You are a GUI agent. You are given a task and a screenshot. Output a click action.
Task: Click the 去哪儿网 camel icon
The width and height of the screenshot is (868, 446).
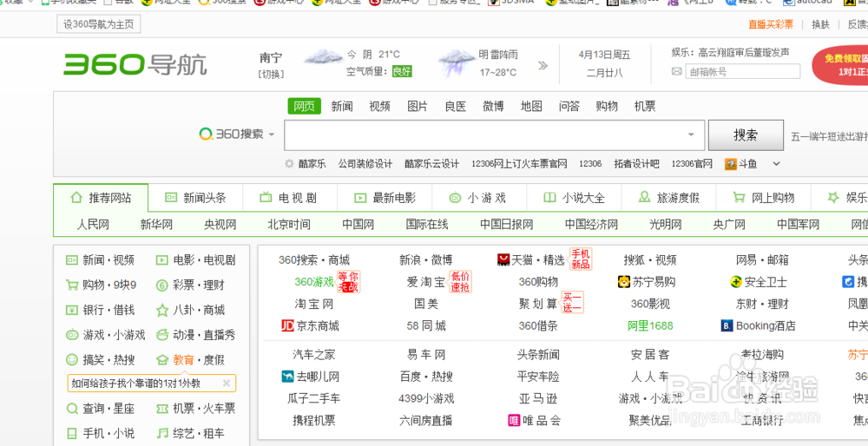(287, 377)
